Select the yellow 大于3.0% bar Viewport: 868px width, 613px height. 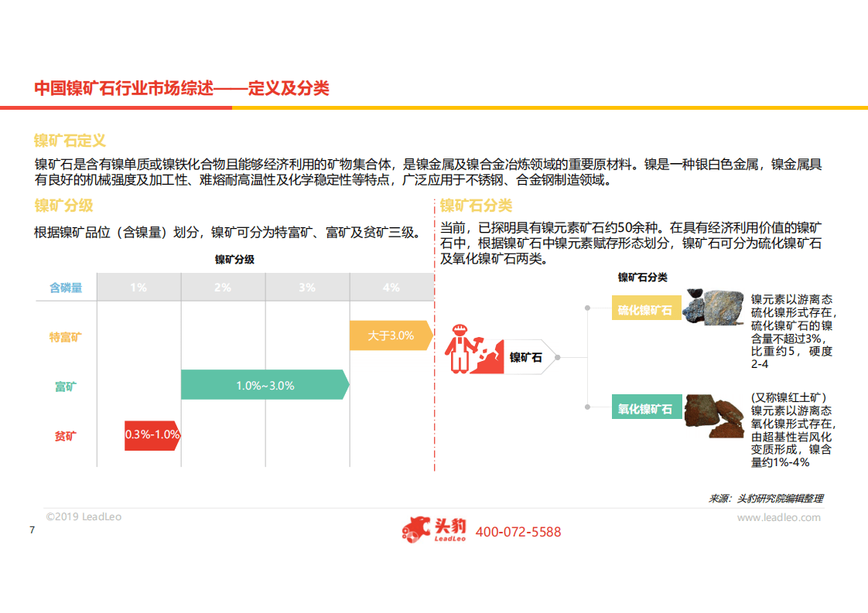(390, 335)
